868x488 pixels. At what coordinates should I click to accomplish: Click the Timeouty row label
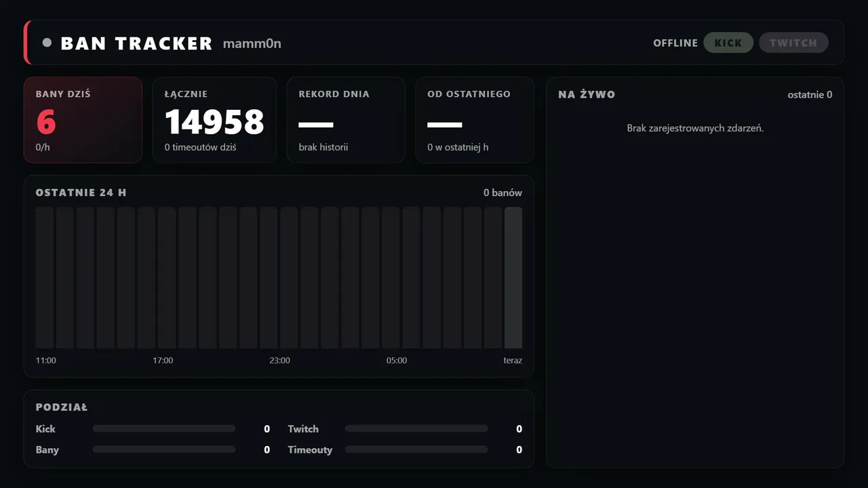pos(310,450)
